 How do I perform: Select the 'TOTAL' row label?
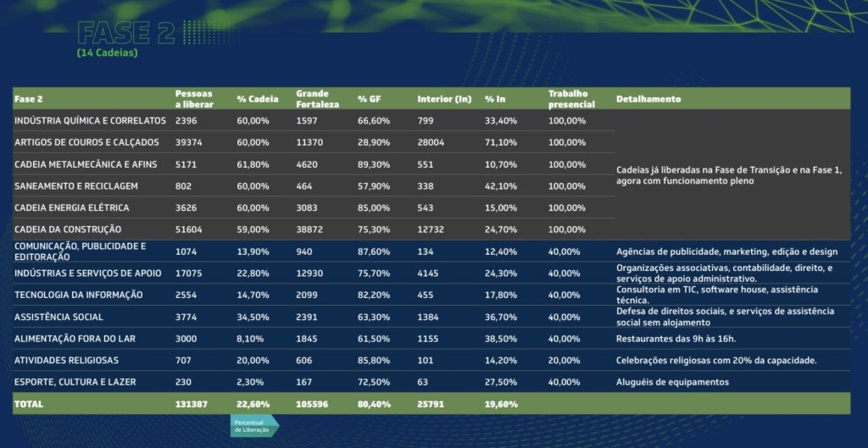pos(29,404)
